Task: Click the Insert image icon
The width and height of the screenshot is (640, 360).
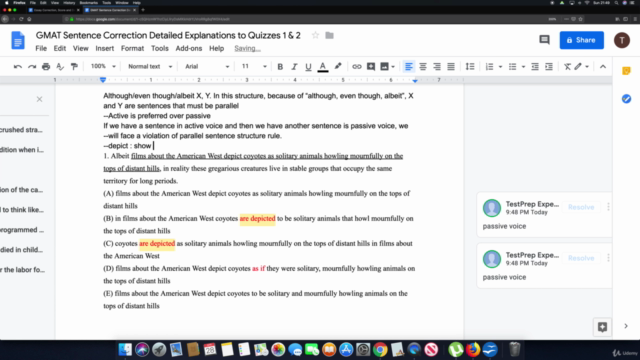Action: pyautogui.click(x=384, y=67)
